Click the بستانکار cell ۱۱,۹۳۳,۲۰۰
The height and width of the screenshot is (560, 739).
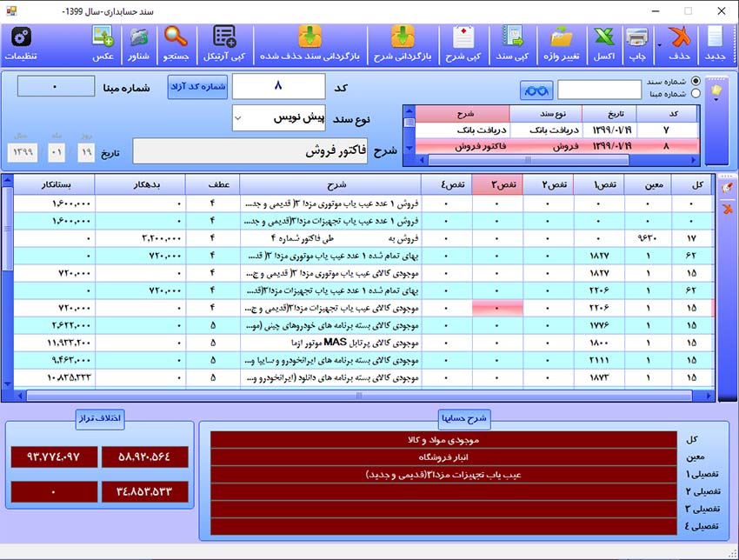coord(54,343)
